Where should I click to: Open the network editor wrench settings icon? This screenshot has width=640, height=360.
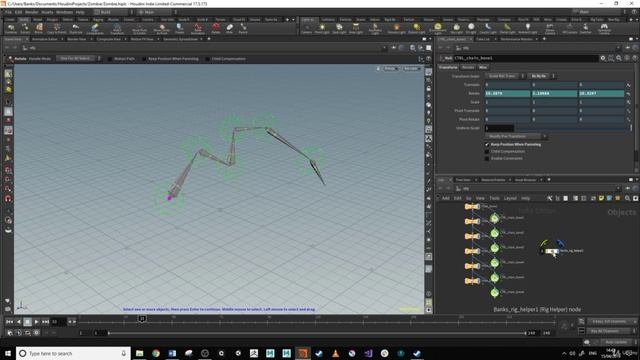point(549,198)
